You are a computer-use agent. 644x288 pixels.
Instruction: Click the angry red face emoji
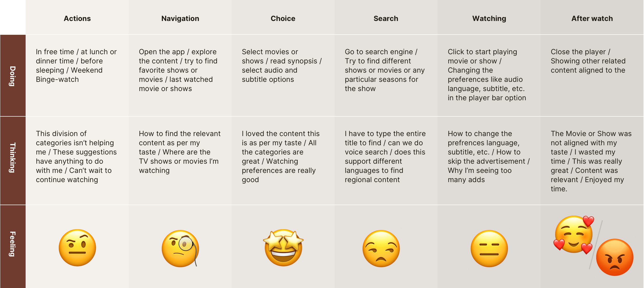tap(615, 257)
